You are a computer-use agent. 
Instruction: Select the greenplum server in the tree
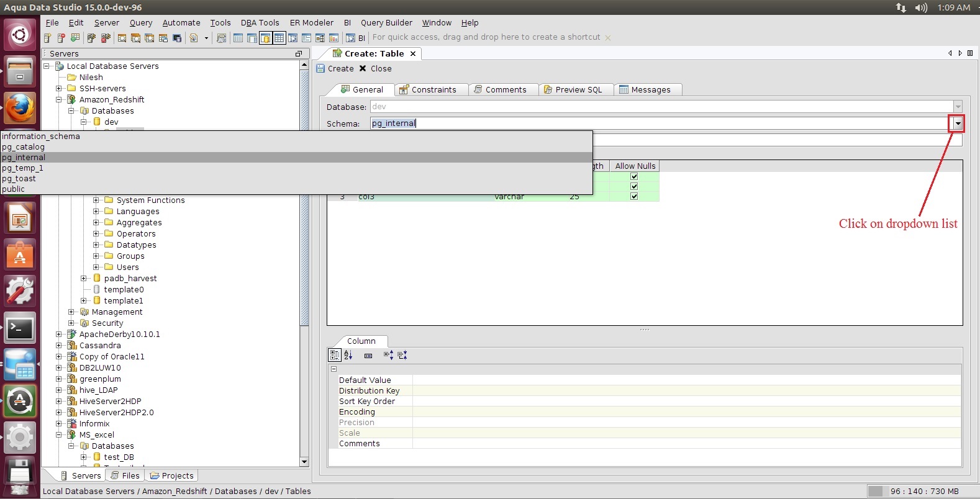[100, 379]
